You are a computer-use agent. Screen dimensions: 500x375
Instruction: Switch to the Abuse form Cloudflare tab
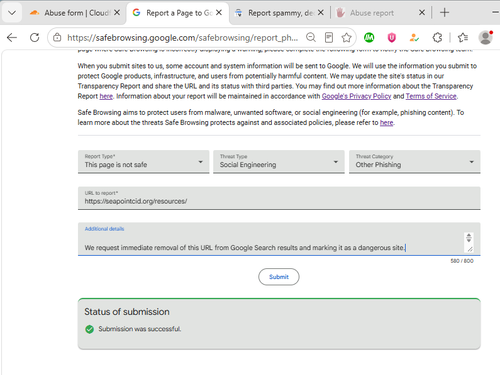click(x=75, y=13)
